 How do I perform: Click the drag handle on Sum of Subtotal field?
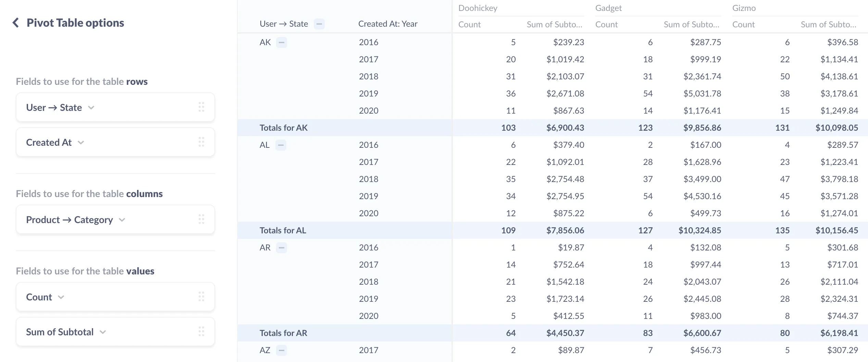202,331
